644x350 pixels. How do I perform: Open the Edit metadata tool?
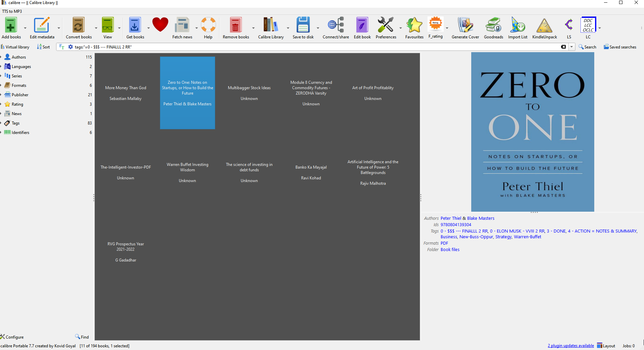point(42,25)
